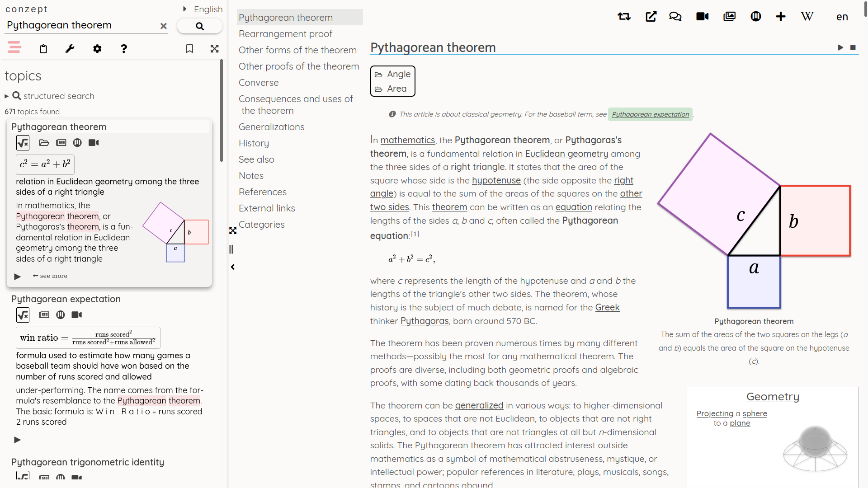Click formula icon of Pythagorean theorem card

[23, 143]
